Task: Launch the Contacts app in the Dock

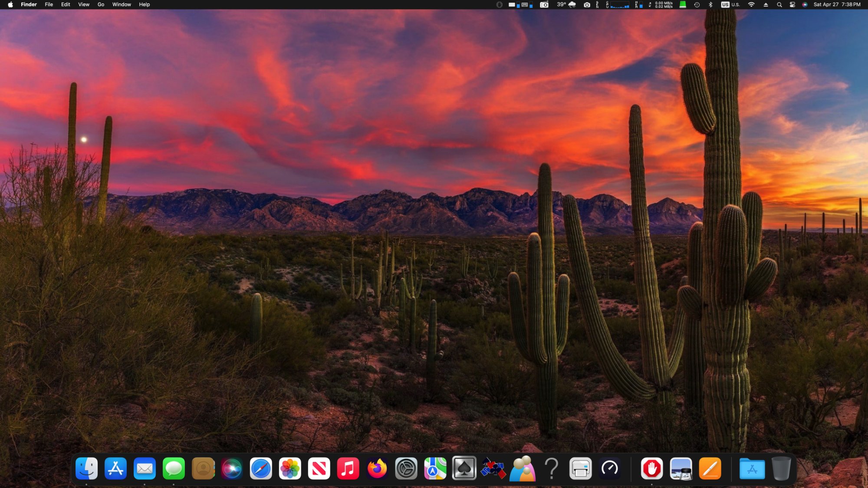Action: 203,468
